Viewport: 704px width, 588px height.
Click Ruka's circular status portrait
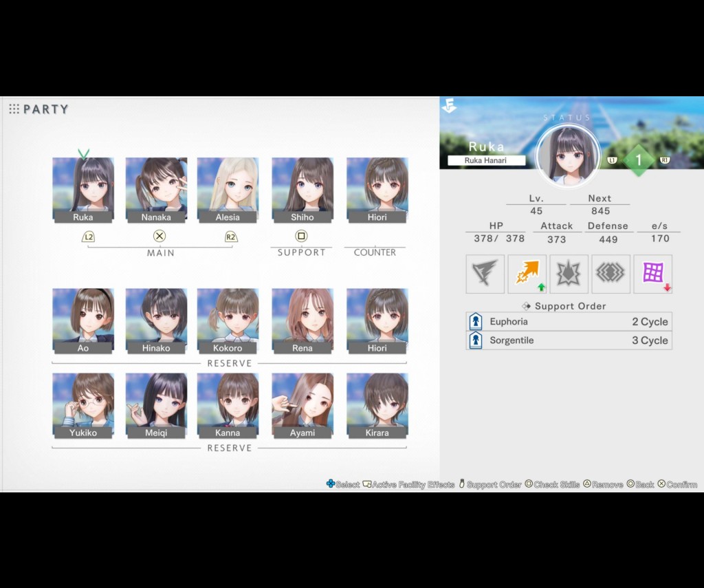(x=569, y=155)
